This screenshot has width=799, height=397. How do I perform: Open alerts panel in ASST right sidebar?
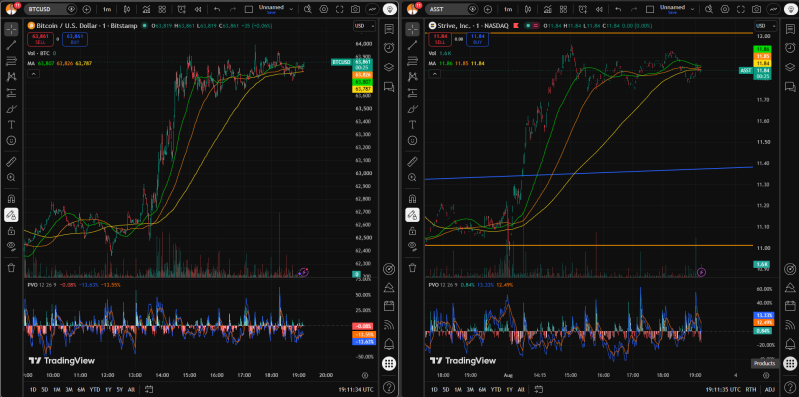[x=790, y=47]
